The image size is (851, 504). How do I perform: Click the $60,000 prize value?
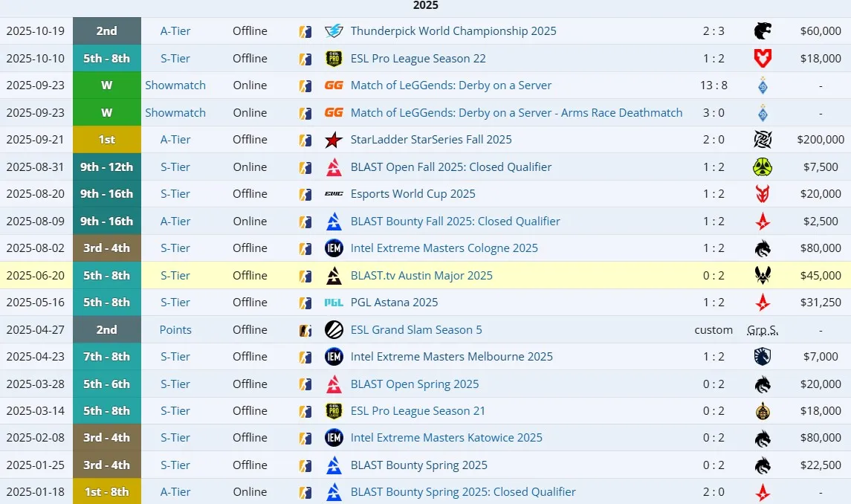821,31
